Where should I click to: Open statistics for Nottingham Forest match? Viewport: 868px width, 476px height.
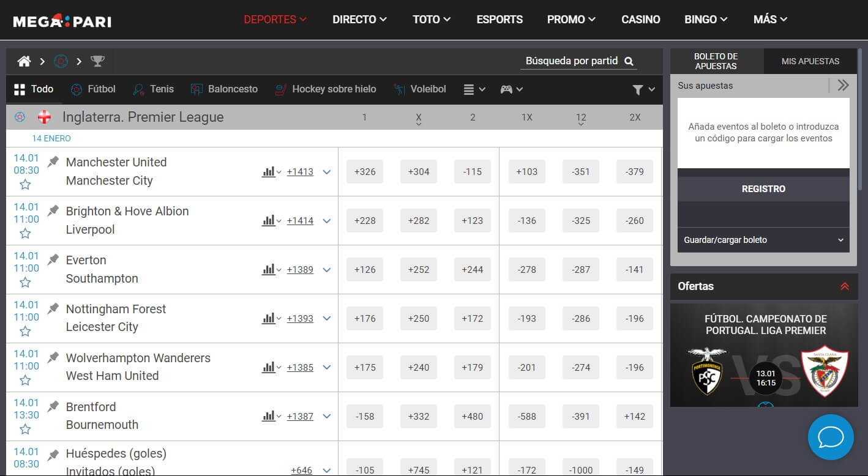pos(271,319)
